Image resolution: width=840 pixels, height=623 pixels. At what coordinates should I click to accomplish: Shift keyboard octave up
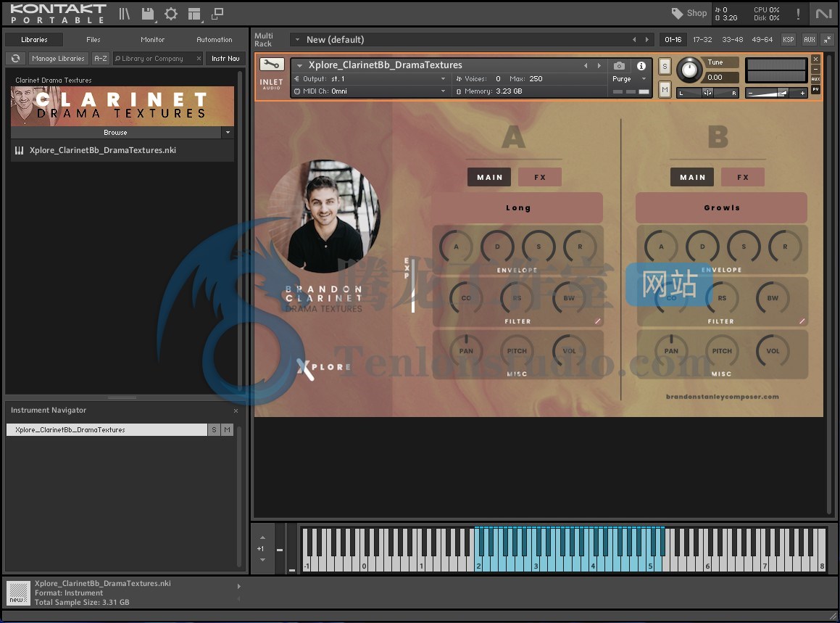[262, 537]
